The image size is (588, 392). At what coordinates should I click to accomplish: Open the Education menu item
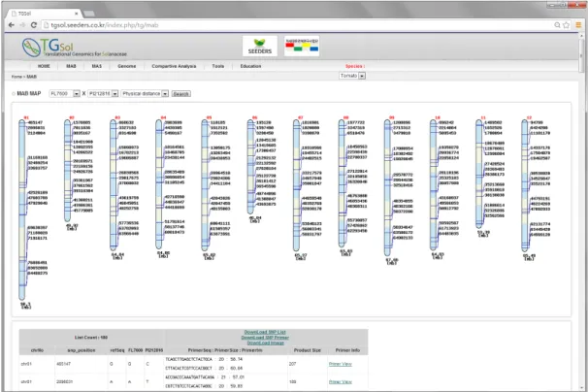[251, 66]
